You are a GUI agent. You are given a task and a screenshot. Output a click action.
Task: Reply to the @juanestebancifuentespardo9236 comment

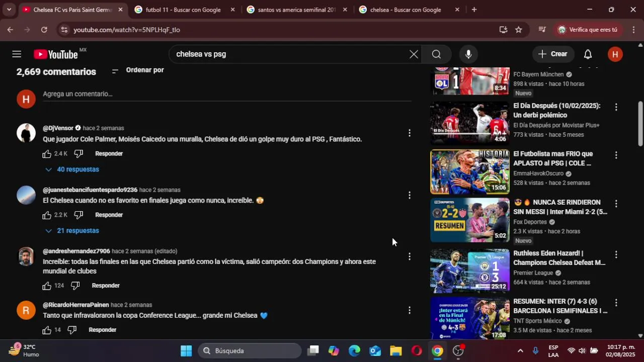pyautogui.click(x=109, y=215)
